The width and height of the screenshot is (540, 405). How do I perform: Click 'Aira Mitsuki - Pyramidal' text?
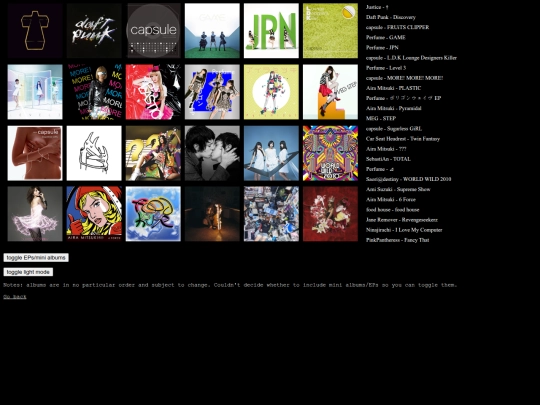click(393, 108)
